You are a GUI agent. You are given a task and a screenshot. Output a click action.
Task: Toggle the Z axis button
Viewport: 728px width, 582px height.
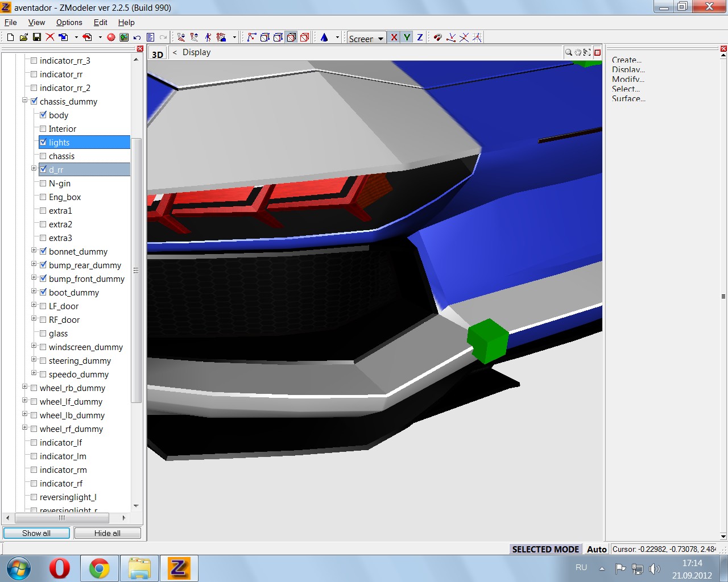420,38
